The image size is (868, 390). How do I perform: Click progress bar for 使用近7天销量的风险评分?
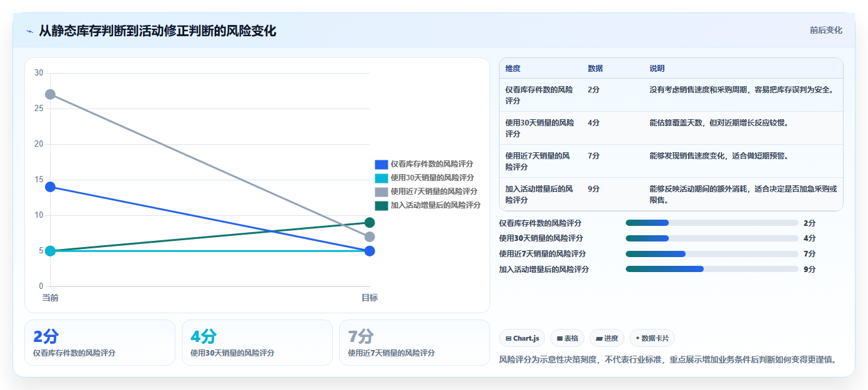712,254
